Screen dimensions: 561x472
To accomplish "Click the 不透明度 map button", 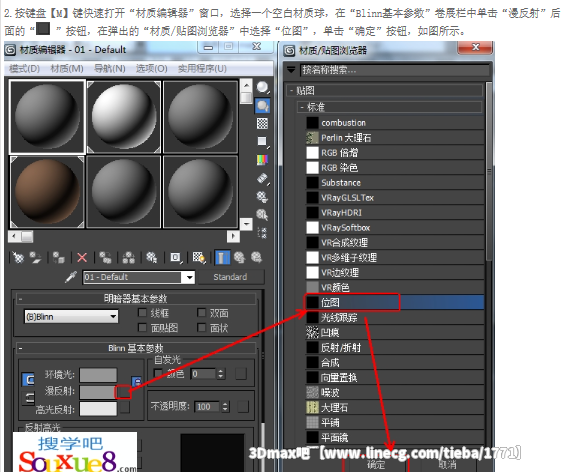I will (x=243, y=407).
